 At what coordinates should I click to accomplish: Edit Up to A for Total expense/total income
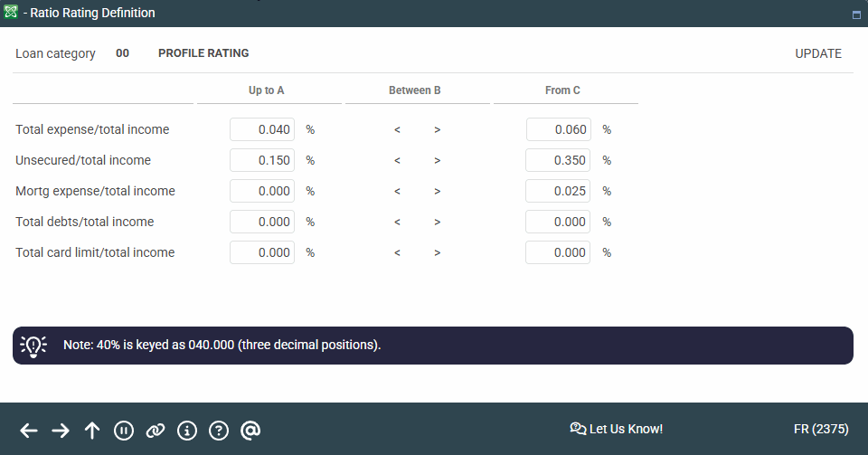pyautogui.click(x=262, y=129)
